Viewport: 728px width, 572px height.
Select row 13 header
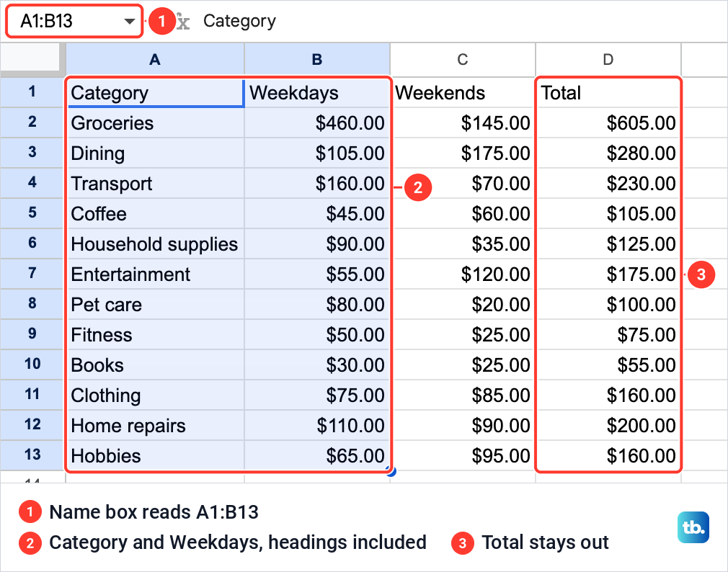[x=32, y=455]
